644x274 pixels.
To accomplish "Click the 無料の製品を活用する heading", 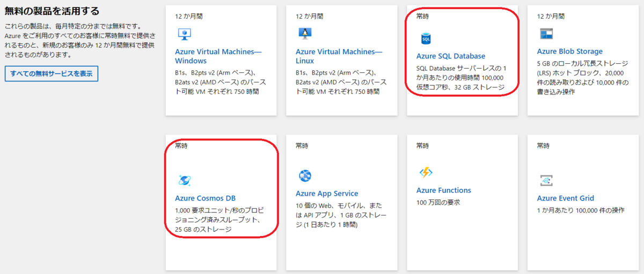I will 52,11.
